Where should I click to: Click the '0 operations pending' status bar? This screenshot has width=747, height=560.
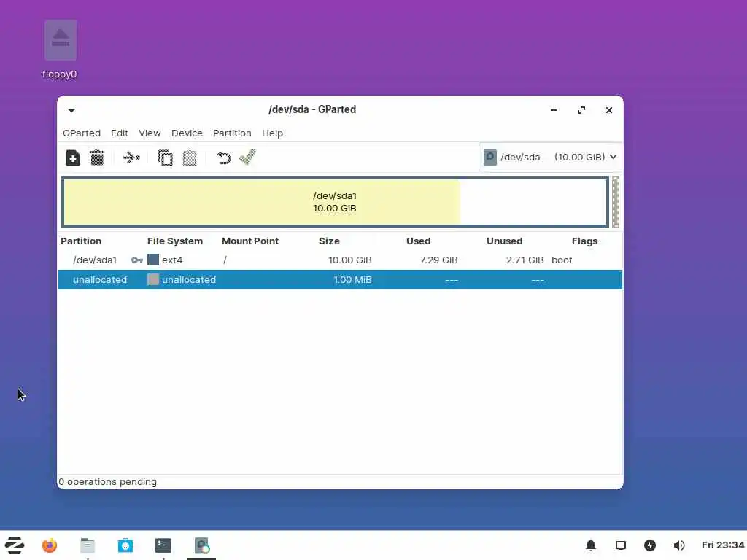coord(108,481)
